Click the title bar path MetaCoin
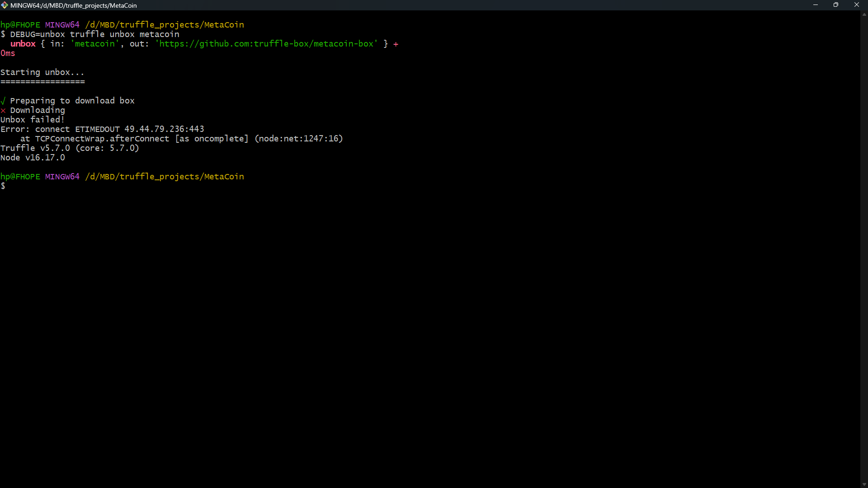The height and width of the screenshot is (488, 868). coord(123,5)
